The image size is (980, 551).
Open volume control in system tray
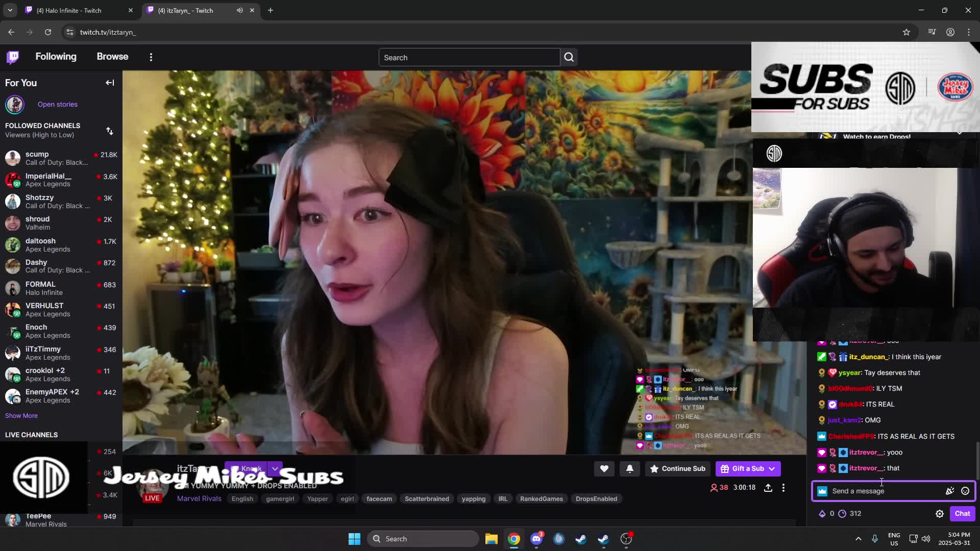point(926,539)
